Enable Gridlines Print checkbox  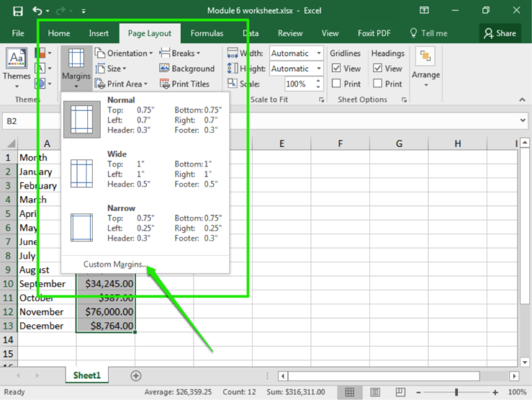336,84
